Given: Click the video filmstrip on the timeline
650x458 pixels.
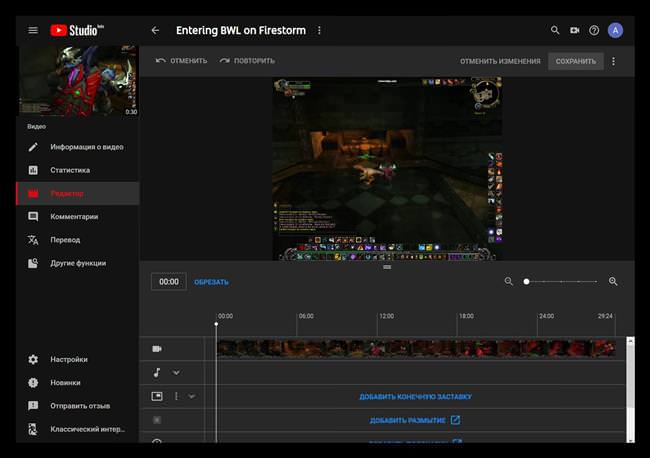Looking at the screenshot, I should [x=416, y=349].
